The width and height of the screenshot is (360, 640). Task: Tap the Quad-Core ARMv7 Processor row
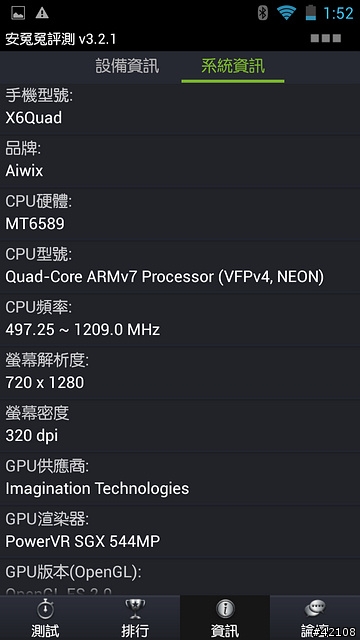point(180,267)
